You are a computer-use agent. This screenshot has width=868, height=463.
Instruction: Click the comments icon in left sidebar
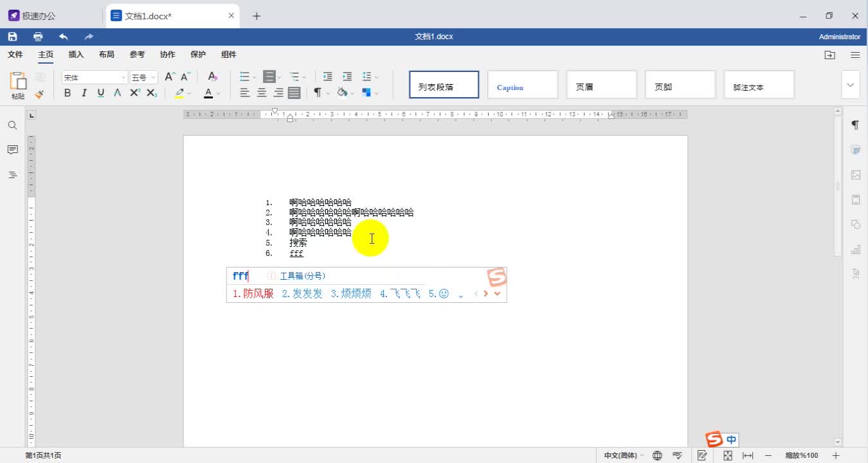(x=12, y=150)
